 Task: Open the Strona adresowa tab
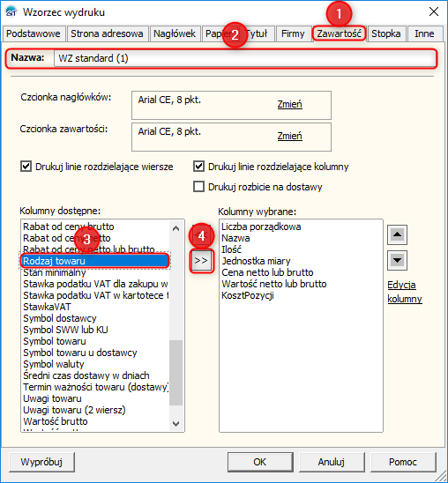pyautogui.click(x=107, y=33)
